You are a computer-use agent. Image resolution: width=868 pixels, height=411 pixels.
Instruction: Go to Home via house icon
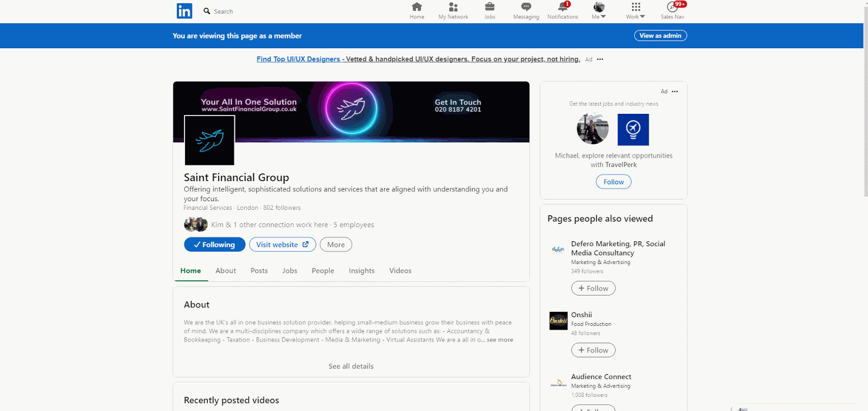click(417, 7)
